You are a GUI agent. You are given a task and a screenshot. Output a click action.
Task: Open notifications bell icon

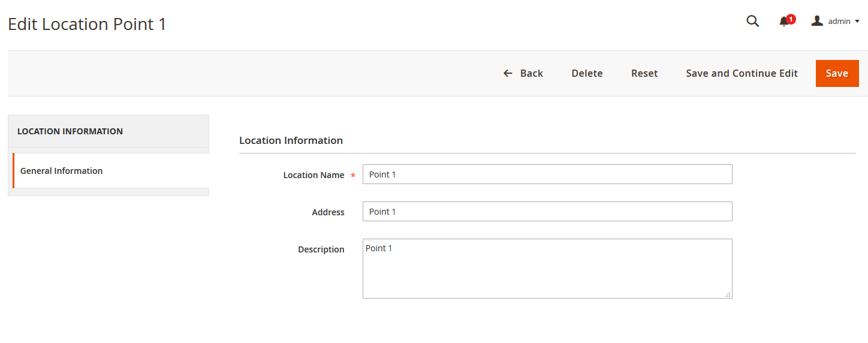(x=783, y=22)
